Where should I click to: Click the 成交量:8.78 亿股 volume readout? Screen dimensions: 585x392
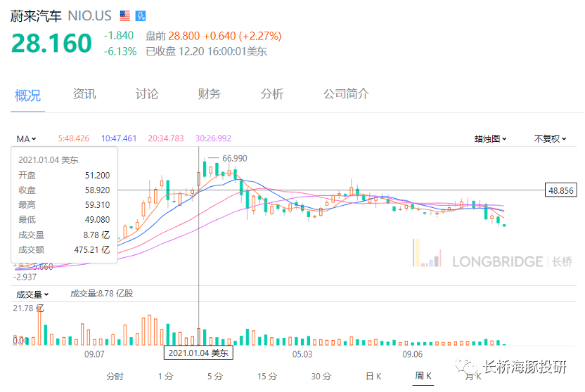click(101, 294)
